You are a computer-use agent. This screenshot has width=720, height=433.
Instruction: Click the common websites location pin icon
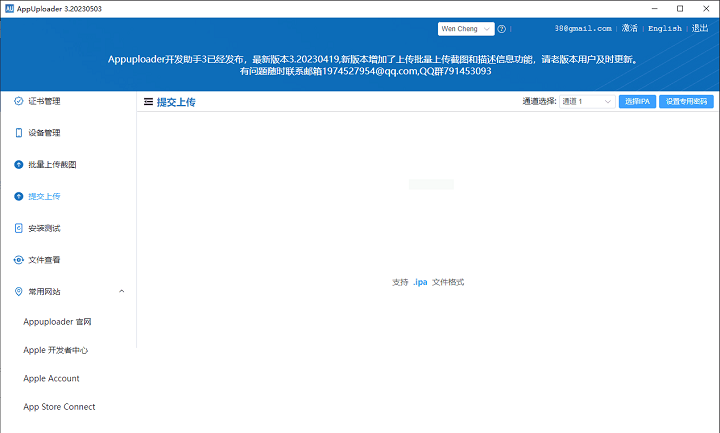[x=18, y=292]
